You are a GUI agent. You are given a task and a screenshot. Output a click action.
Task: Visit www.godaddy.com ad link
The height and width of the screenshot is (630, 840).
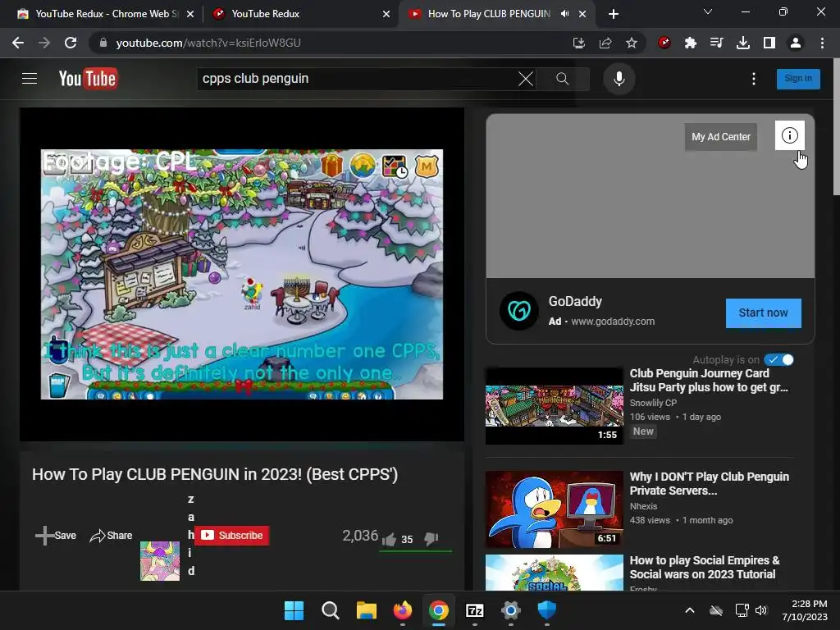612,322
